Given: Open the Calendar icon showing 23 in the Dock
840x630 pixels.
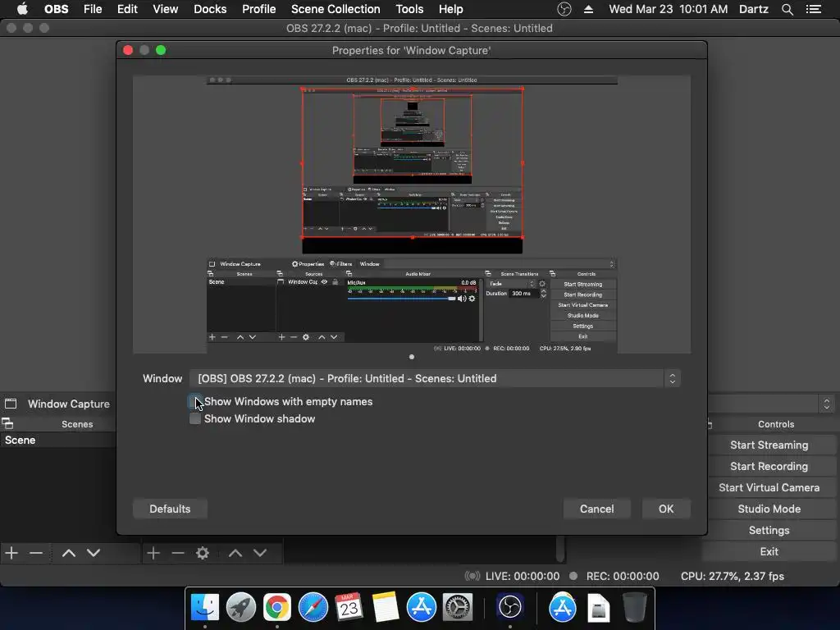Looking at the screenshot, I should pyautogui.click(x=349, y=607).
